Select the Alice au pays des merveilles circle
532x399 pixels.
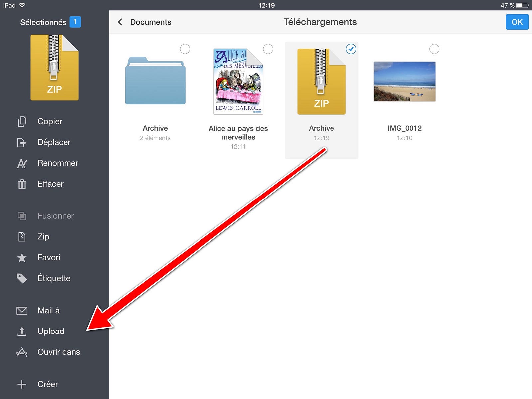click(268, 49)
